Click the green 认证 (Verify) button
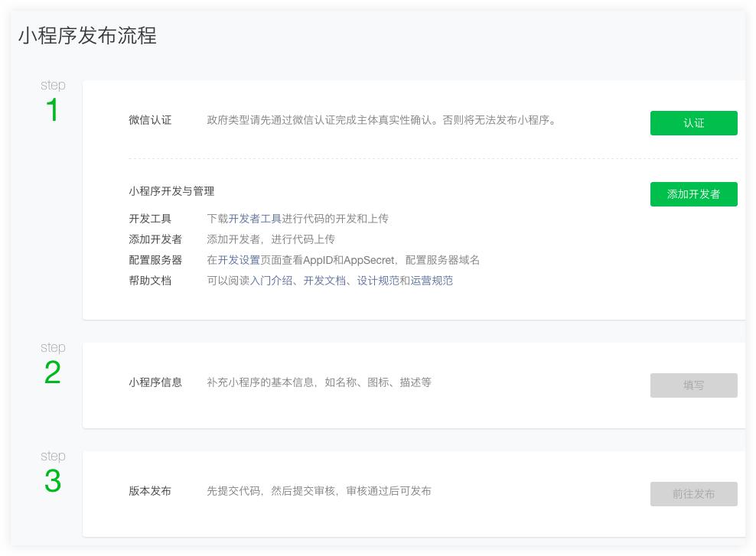 point(693,123)
